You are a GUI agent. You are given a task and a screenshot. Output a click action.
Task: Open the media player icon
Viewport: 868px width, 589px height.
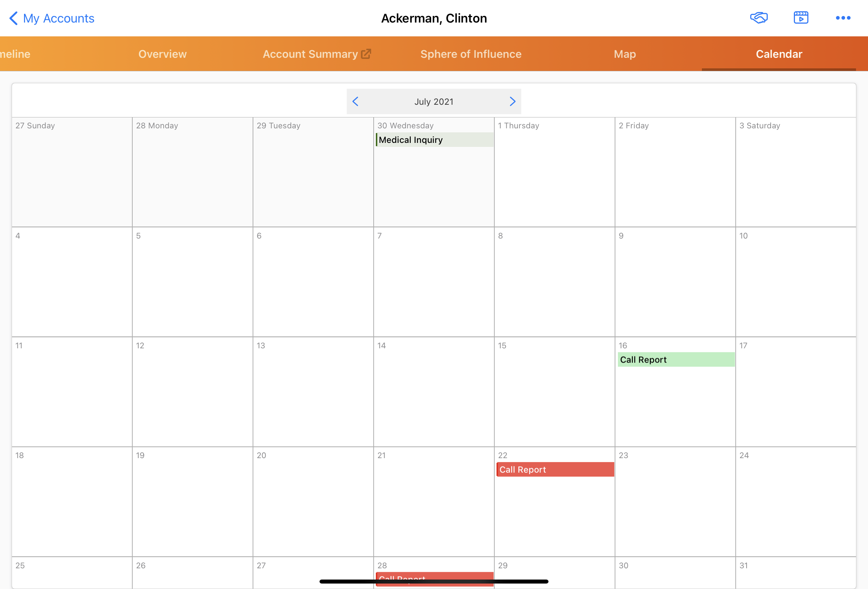point(801,18)
